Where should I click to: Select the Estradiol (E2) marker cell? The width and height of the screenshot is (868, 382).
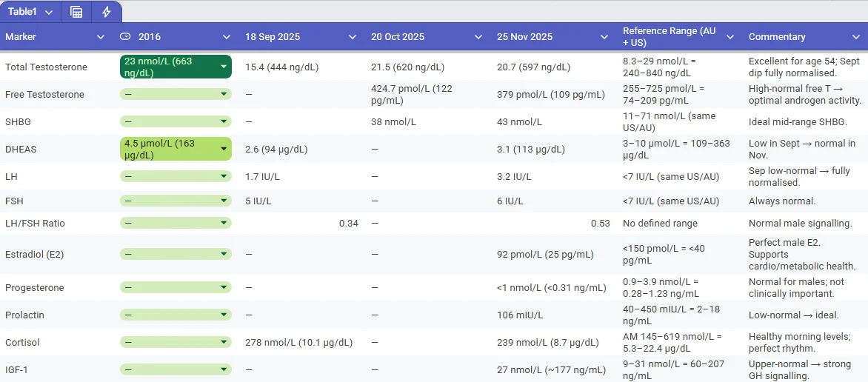34,254
